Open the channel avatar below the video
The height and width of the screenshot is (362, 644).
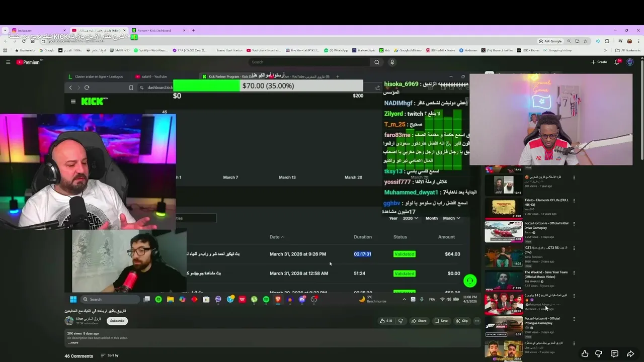click(x=69, y=321)
